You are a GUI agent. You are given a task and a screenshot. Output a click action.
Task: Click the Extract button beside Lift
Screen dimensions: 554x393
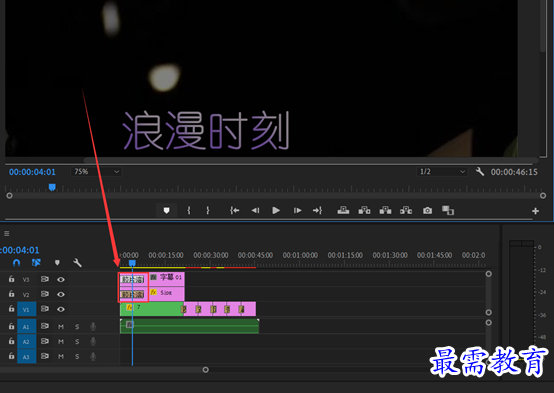pyautogui.click(x=364, y=211)
